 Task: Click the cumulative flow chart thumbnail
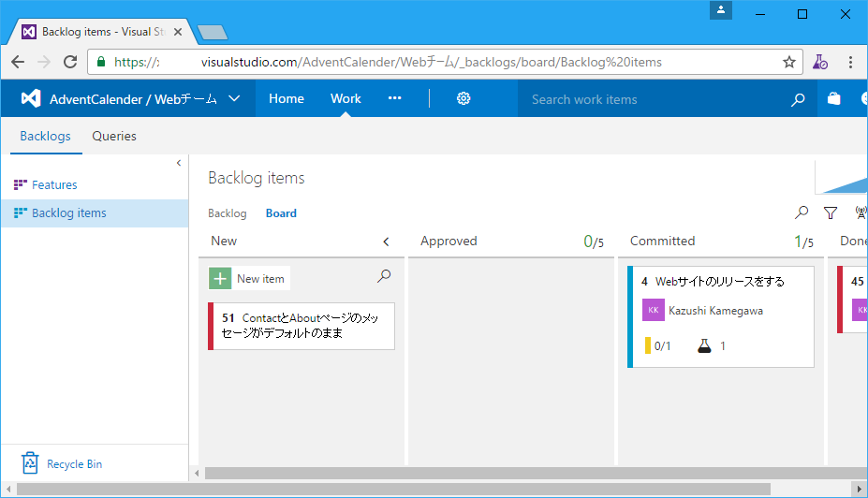click(842, 177)
